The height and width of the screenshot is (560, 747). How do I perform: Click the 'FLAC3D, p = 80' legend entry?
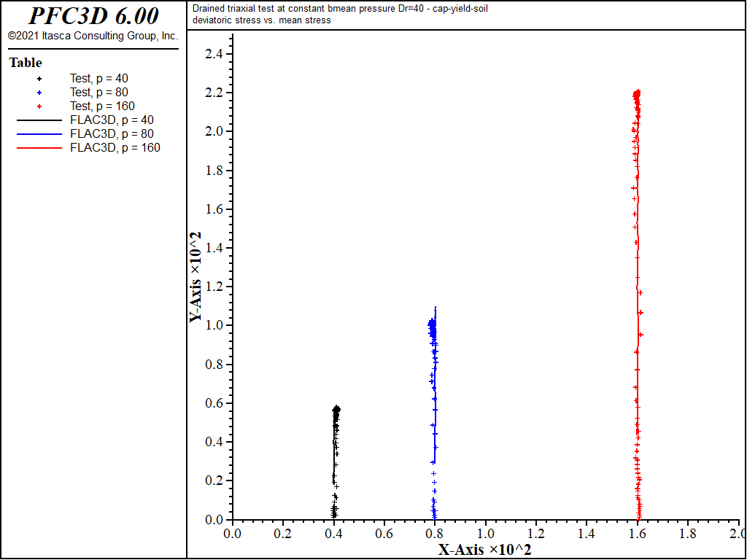coord(112,134)
